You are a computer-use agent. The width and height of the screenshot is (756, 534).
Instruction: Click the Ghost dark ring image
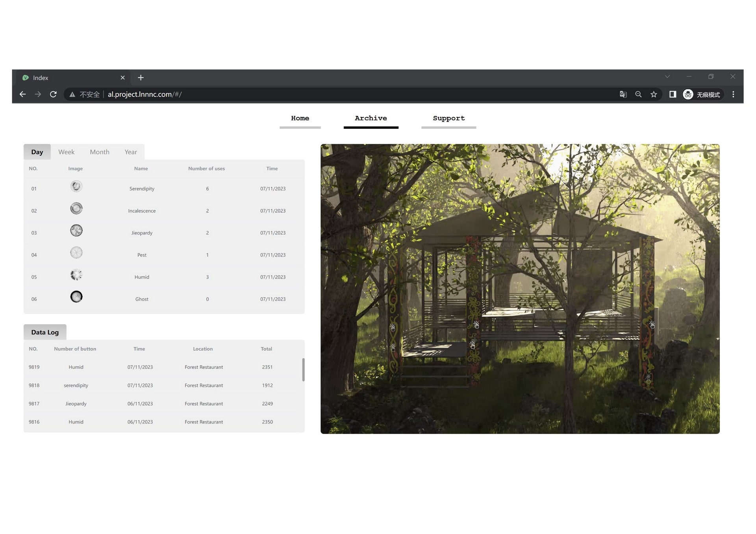76,296
